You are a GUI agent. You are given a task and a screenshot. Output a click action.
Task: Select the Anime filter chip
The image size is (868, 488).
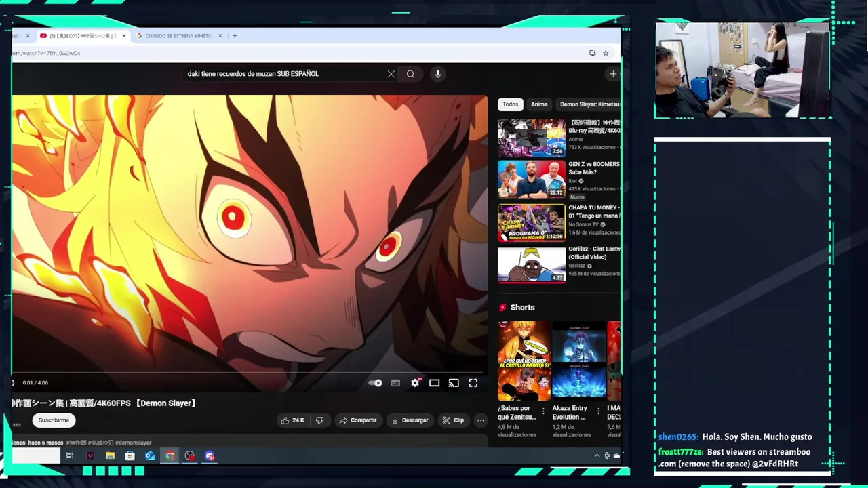(539, 104)
